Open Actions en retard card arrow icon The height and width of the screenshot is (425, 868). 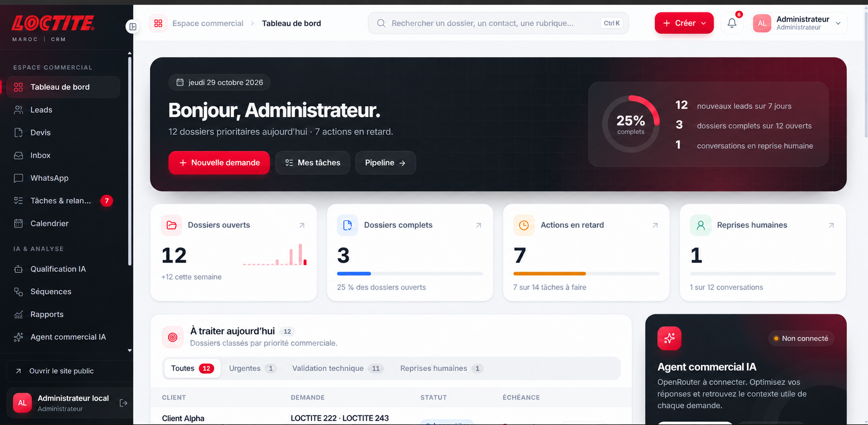(x=655, y=225)
